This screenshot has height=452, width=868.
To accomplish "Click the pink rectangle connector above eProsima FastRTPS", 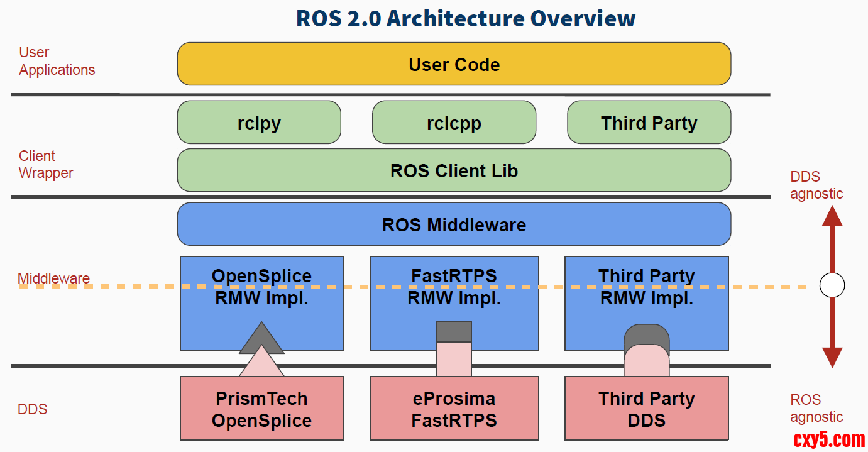I will coord(454,360).
